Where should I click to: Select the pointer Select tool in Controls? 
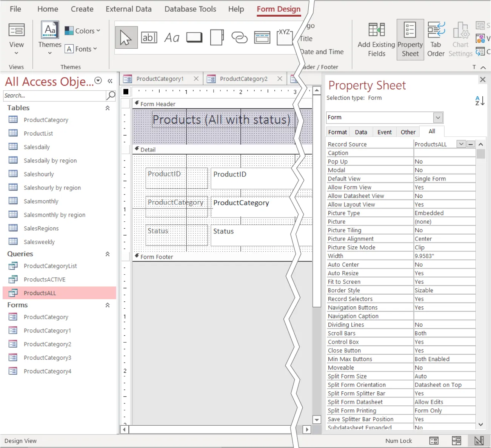[126, 37]
